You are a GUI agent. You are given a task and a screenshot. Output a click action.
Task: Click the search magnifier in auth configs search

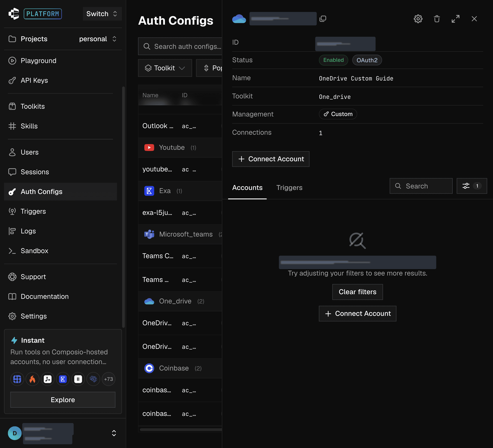pyautogui.click(x=147, y=46)
